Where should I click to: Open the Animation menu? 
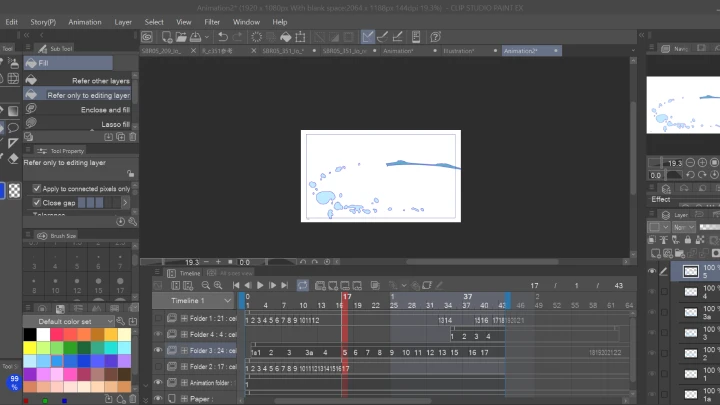click(85, 22)
